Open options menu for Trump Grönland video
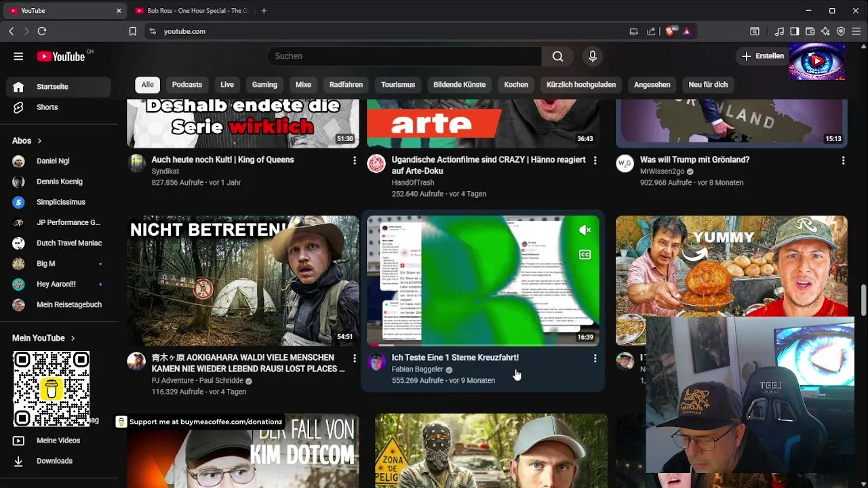Screen dimensions: 868x488 [x=843, y=161]
